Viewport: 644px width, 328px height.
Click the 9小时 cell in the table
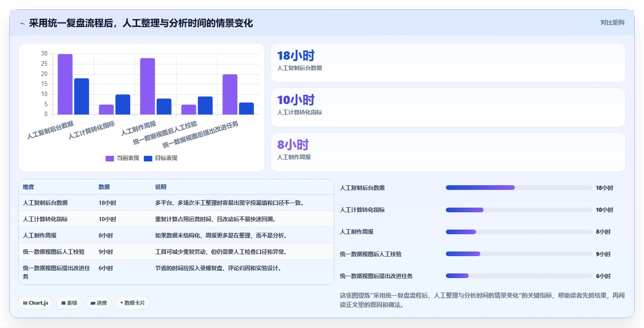pyautogui.click(x=106, y=252)
